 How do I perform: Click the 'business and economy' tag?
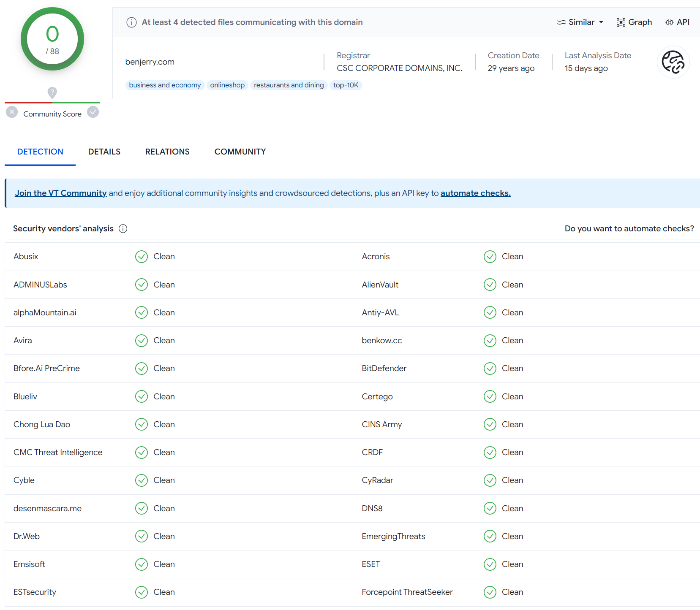tap(165, 85)
